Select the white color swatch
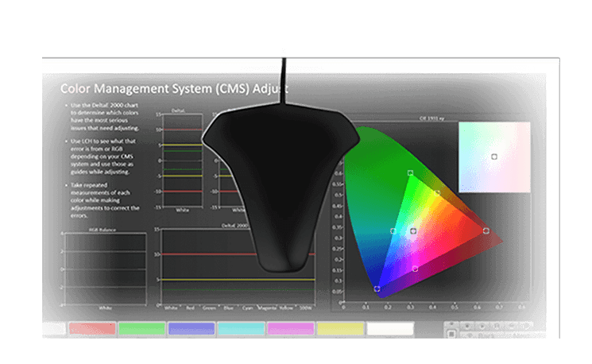The height and width of the screenshot is (364, 592). pyautogui.click(x=389, y=329)
